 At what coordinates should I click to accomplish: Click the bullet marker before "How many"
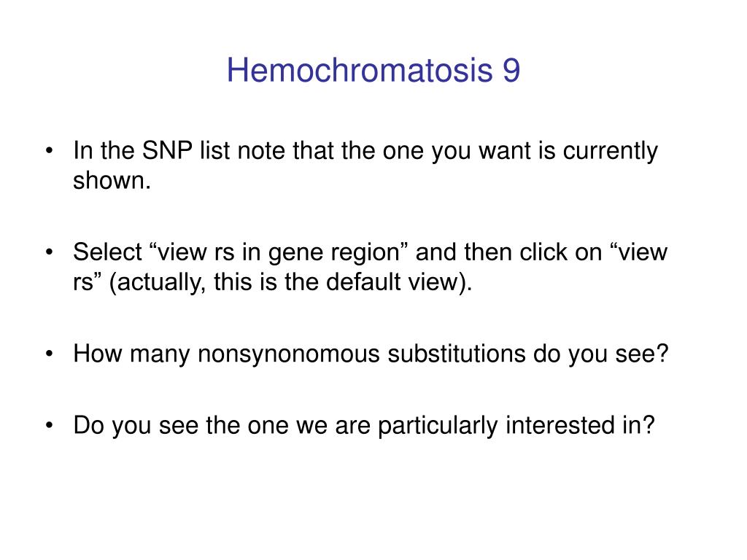coord(49,354)
